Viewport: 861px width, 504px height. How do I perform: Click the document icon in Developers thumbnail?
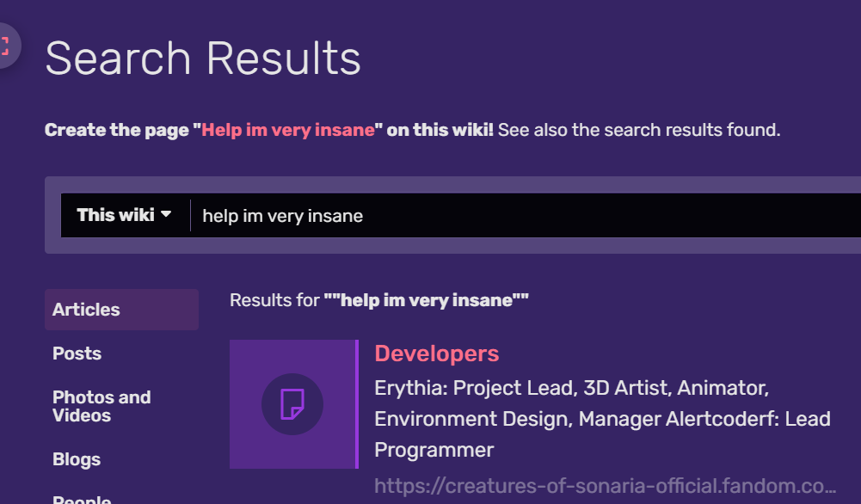[292, 403]
